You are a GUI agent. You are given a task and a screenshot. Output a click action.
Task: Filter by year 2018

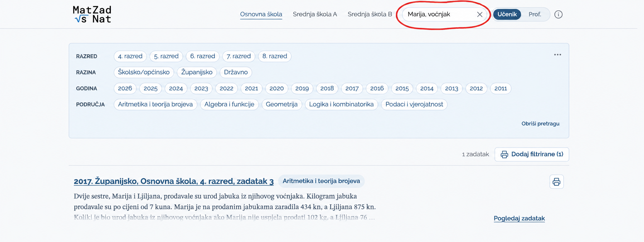(327, 88)
